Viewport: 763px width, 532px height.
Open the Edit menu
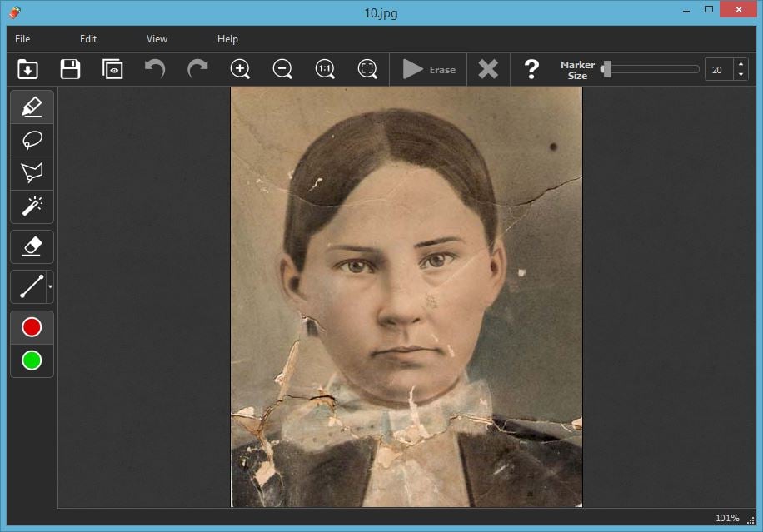[x=87, y=38]
